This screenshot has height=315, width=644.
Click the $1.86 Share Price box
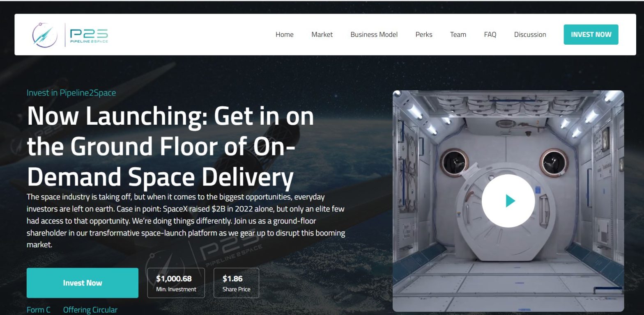236,283
